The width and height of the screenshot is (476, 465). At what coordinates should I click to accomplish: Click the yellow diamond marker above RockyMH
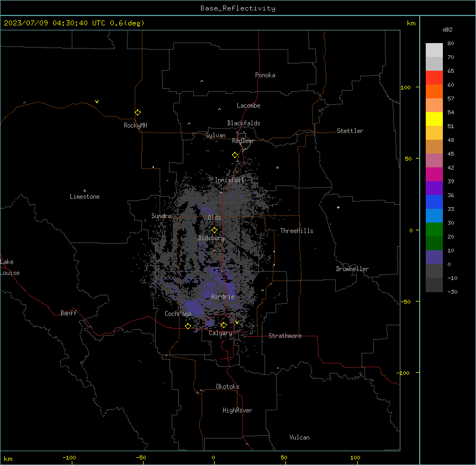tap(137, 113)
